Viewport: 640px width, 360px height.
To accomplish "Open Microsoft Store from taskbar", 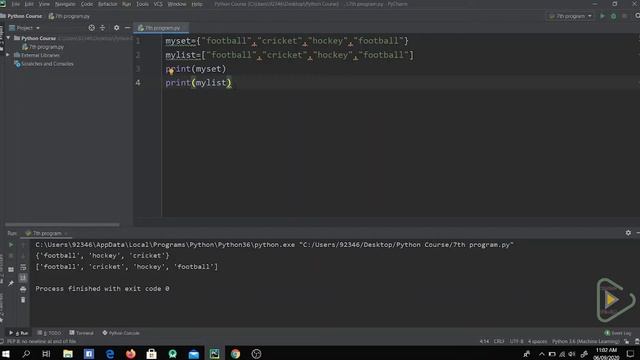I will [x=151, y=353].
